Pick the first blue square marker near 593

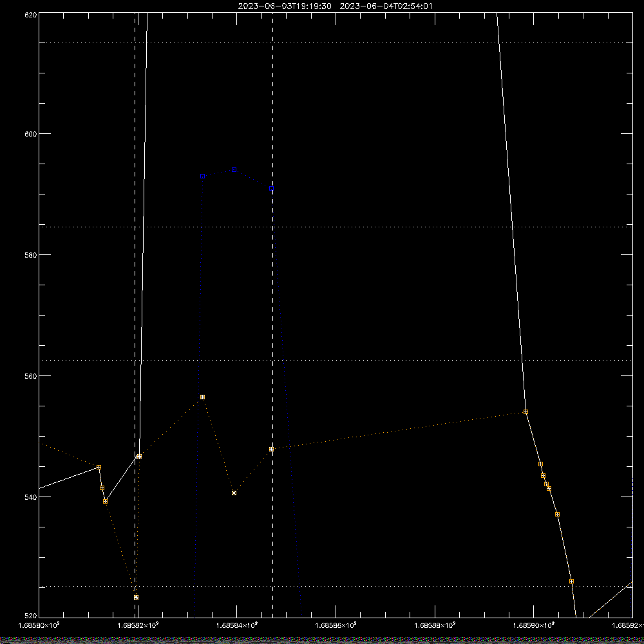(x=202, y=176)
